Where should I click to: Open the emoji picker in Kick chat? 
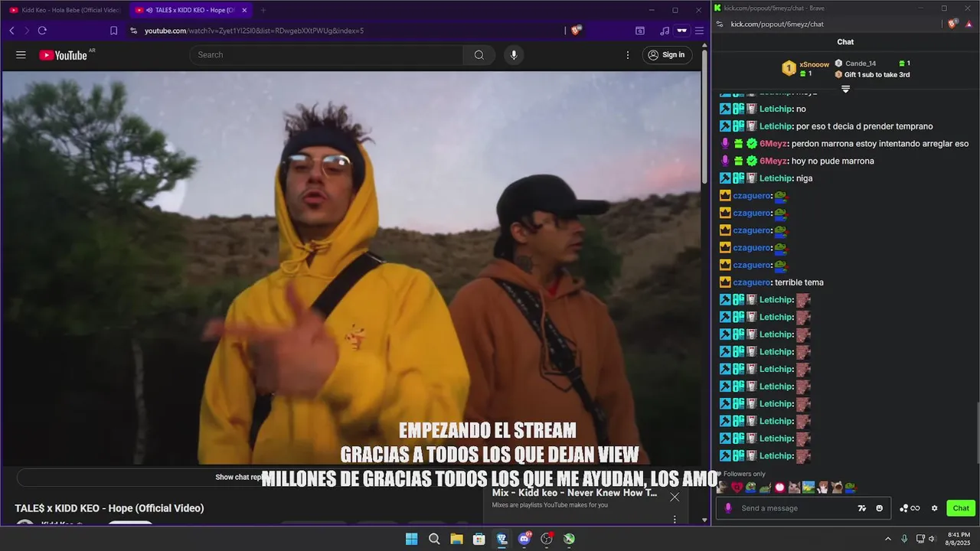[879, 508]
